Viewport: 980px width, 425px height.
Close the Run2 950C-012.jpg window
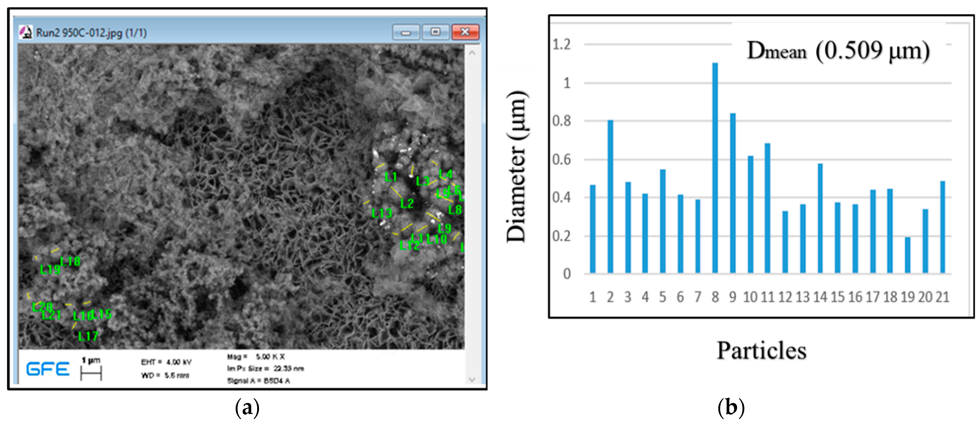point(465,32)
